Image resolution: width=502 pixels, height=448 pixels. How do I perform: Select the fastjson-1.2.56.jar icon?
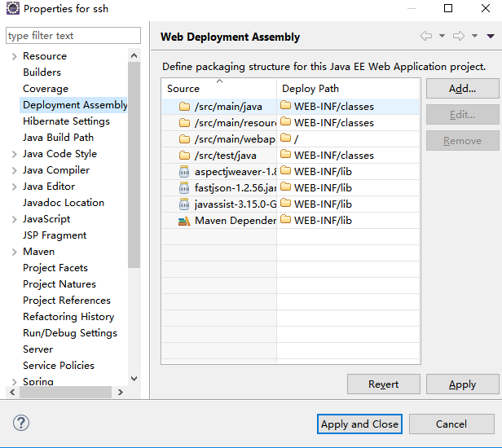point(184,188)
